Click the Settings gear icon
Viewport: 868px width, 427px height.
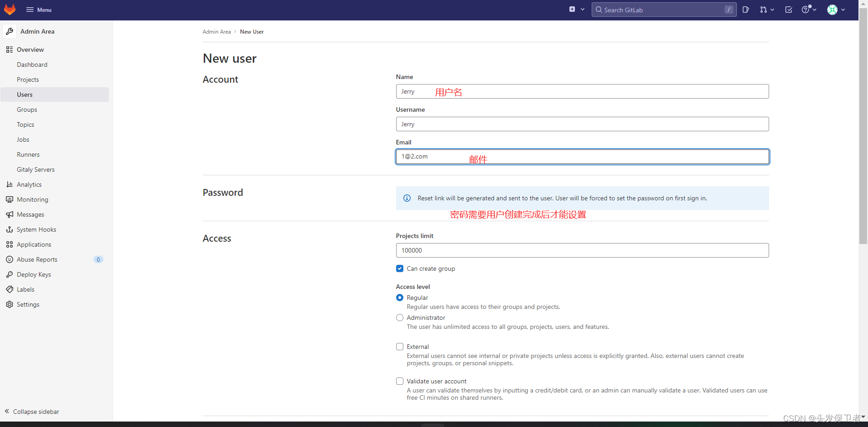point(10,304)
